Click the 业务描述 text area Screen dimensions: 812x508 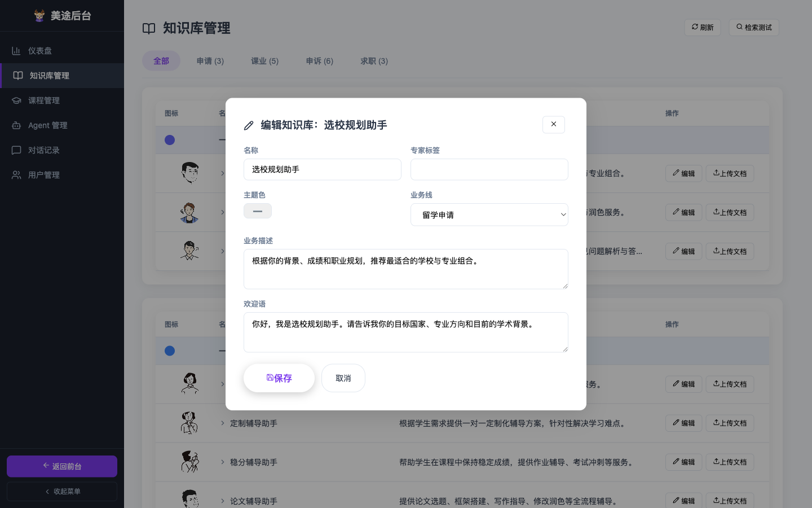(406, 269)
